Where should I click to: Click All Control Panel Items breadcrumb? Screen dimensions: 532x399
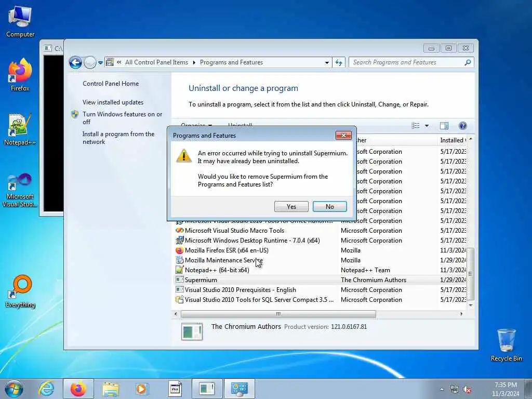pos(156,62)
